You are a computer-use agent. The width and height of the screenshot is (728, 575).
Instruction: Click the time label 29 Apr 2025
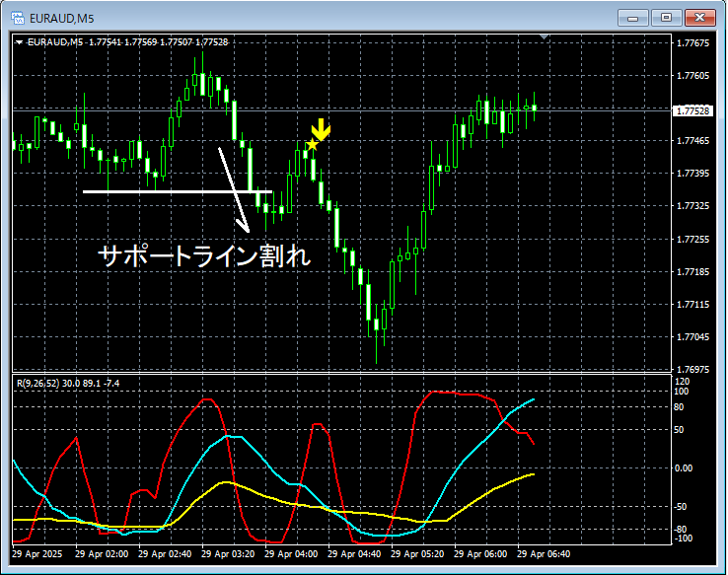tap(37, 554)
